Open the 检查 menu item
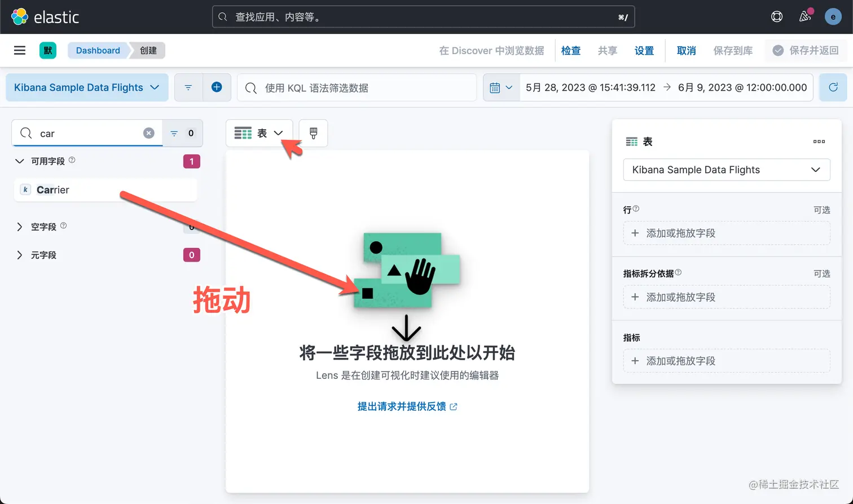Viewport: 853px width, 504px height. click(571, 50)
